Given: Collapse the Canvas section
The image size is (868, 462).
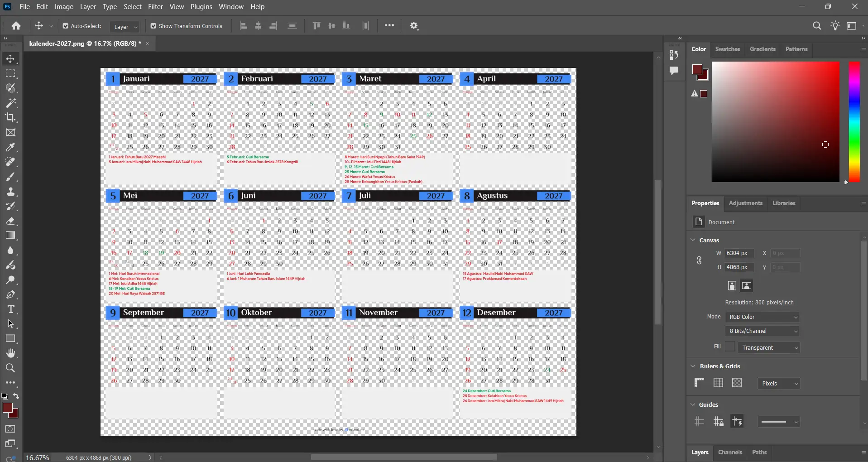Looking at the screenshot, I should [x=693, y=240].
